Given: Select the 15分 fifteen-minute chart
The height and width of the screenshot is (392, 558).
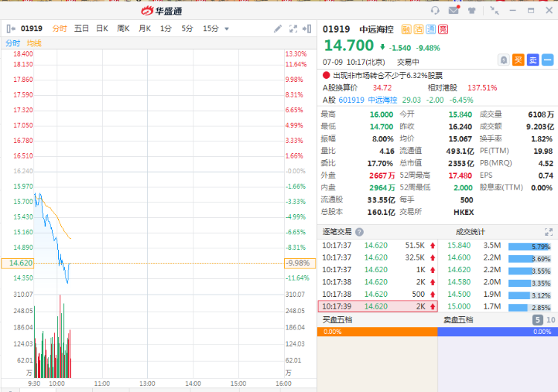Looking at the screenshot, I should tap(211, 29).
